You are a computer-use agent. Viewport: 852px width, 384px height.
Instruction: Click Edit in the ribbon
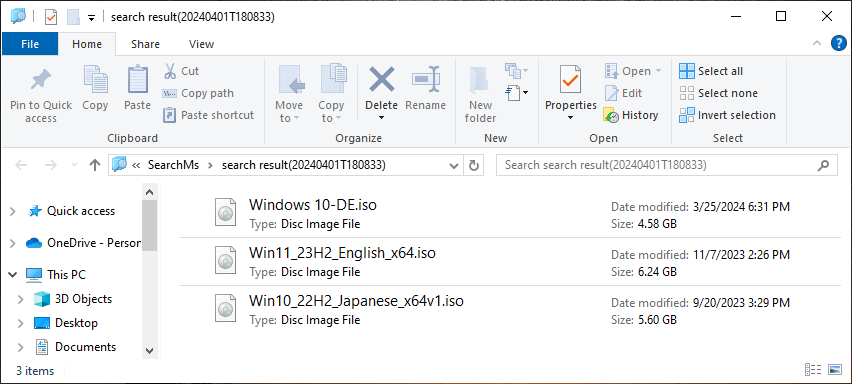(624, 93)
